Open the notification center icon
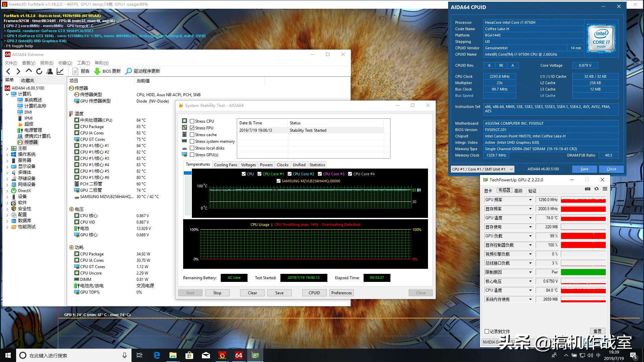 pyautogui.click(x=634, y=355)
